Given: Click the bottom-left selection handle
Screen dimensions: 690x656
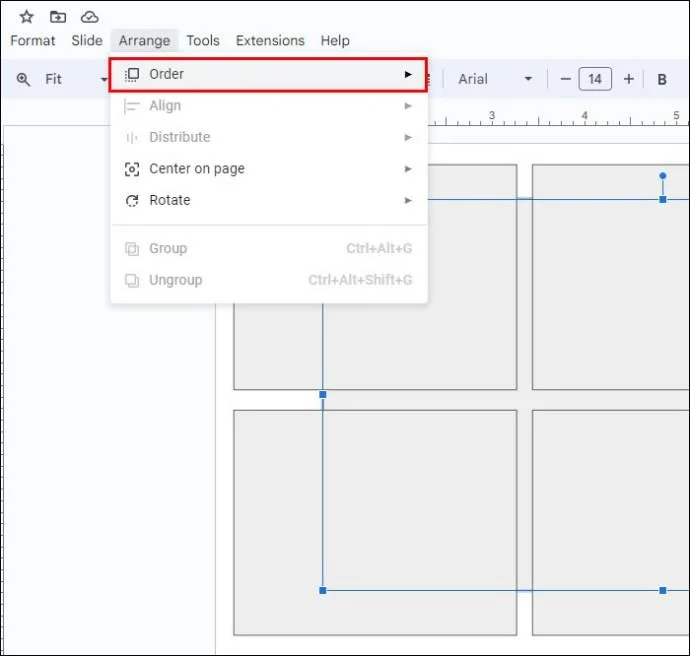Looking at the screenshot, I should tap(323, 590).
